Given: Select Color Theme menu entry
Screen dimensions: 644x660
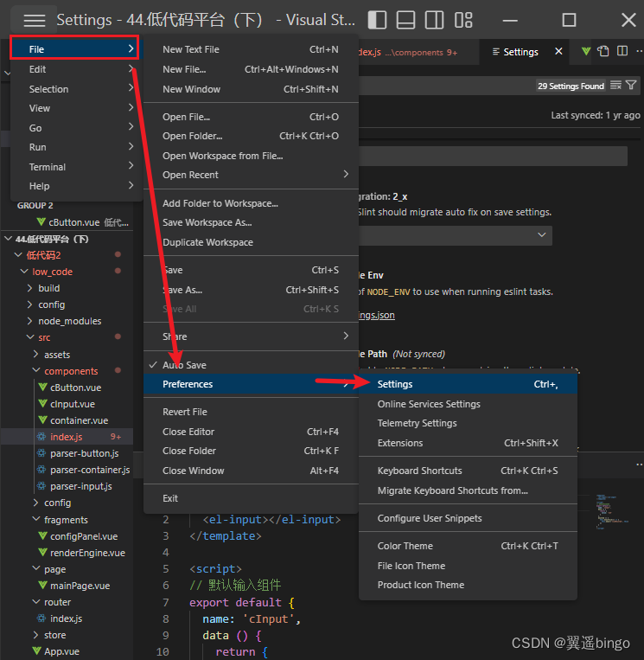Looking at the screenshot, I should coord(468,546).
